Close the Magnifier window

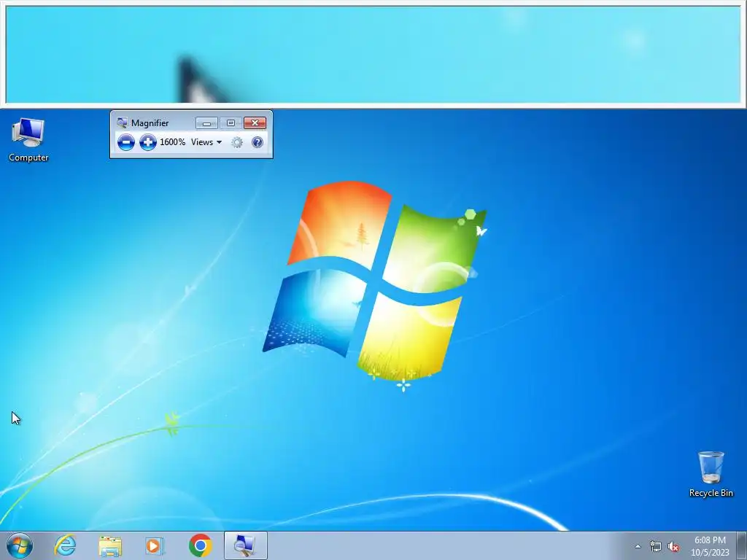[x=255, y=123]
